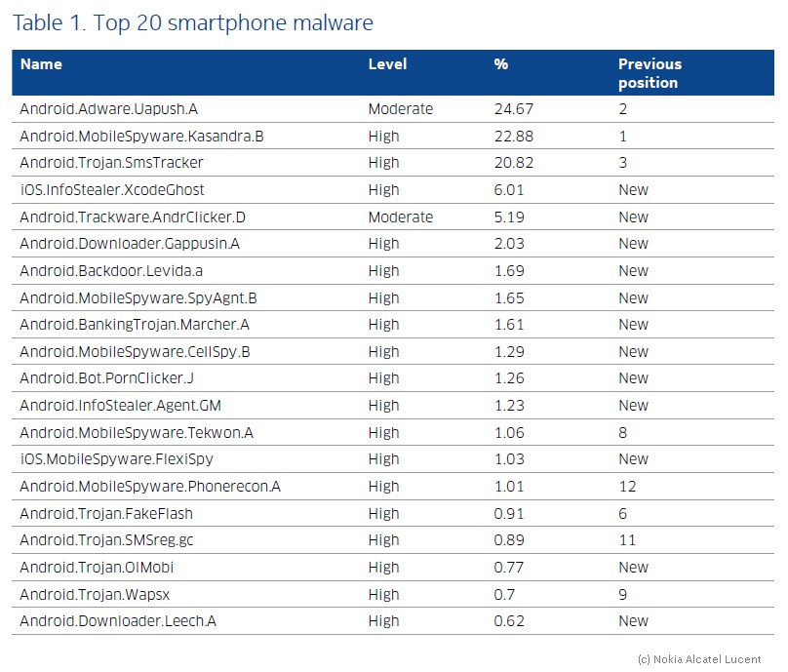Click Android.BankingTrojan.Marcher.A name

point(135,325)
